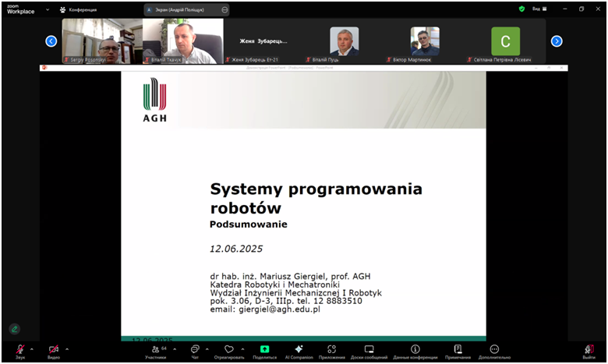608x364 pixels.
Task: Expand the arrow next to Участники
Action: tap(175, 349)
